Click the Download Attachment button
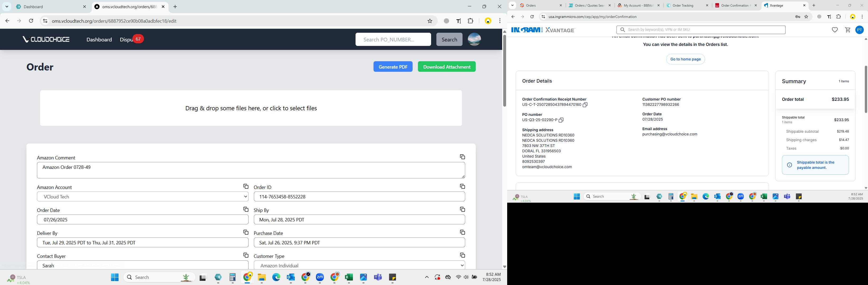Screen dimensions: 868x285 tap(446, 66)
